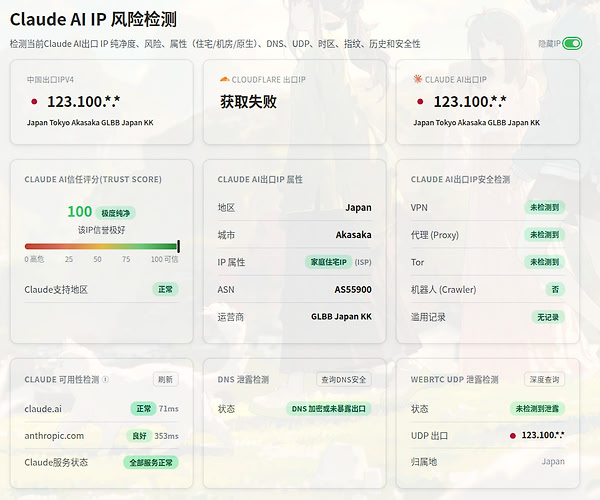The width and height of the screenshot is (600, 500).
Task: Click the red dot beside UDP 出口 value
Action: click(513, 436)
